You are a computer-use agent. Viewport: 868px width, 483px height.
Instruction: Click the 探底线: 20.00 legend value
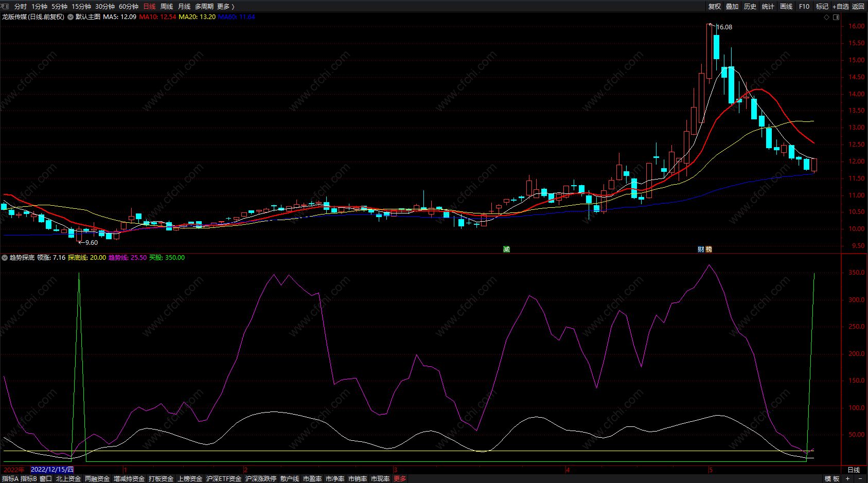pos(87,258)
